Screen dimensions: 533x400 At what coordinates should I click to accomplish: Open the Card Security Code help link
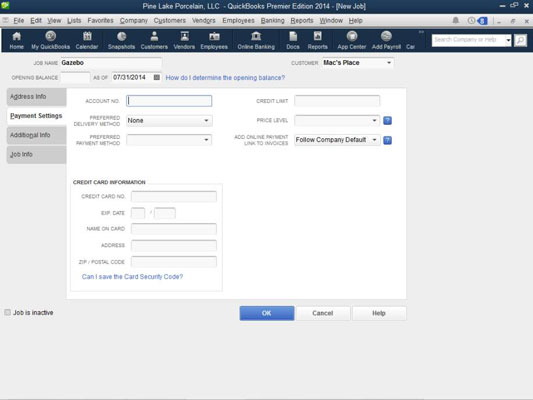[132, 277]
